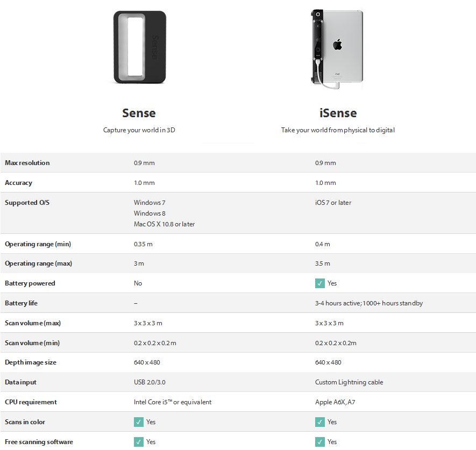The height and width of the screenshot is (450, 476).
Task: Click the Custom Lightning cable value
Action: pyautogui.click(x=349, y=382)
